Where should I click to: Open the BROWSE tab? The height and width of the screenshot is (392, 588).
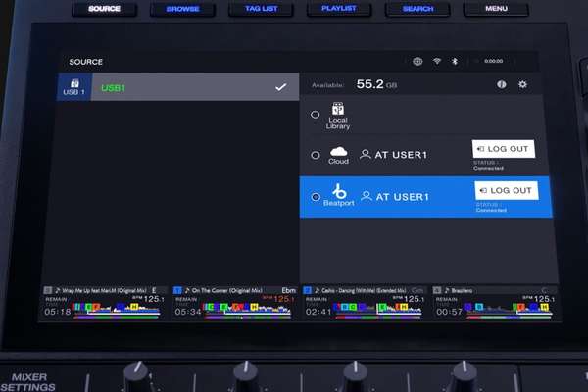[x=182, y=9]
